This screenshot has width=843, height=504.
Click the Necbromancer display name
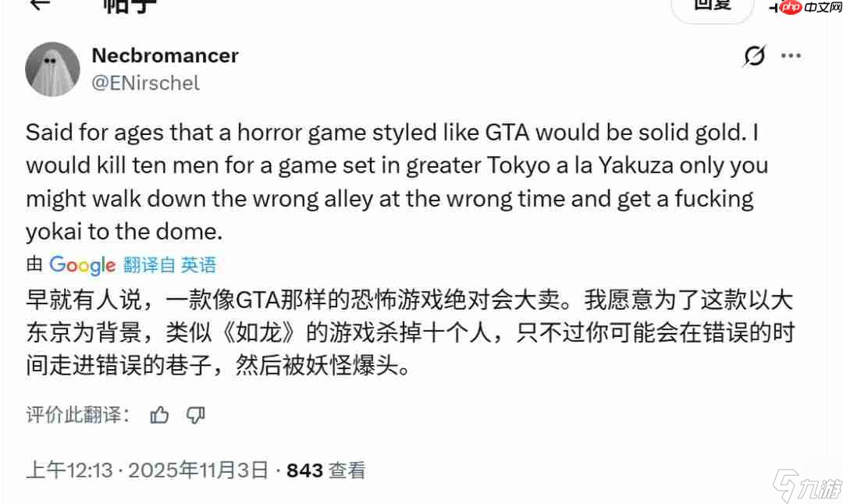tap(165, 55)
